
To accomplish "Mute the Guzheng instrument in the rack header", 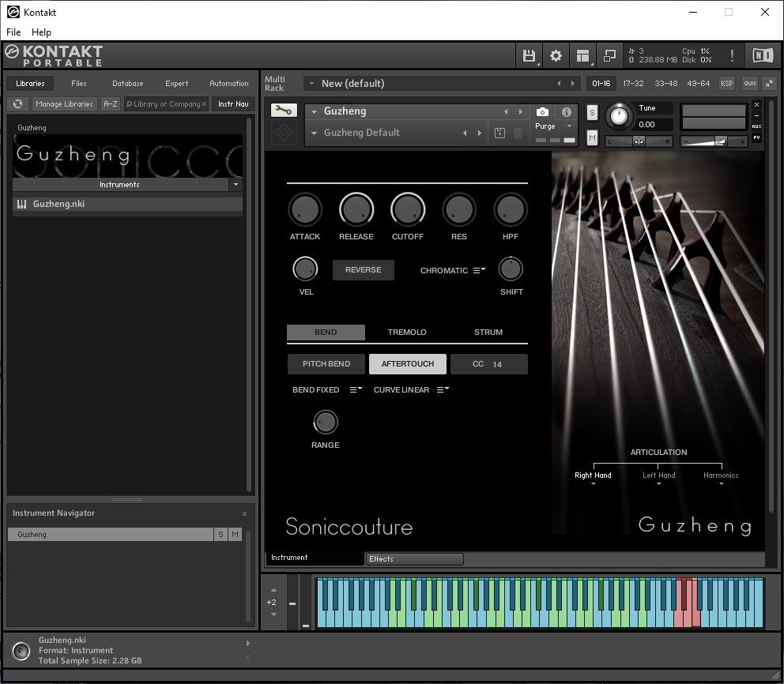I will (x=592, y=137).
